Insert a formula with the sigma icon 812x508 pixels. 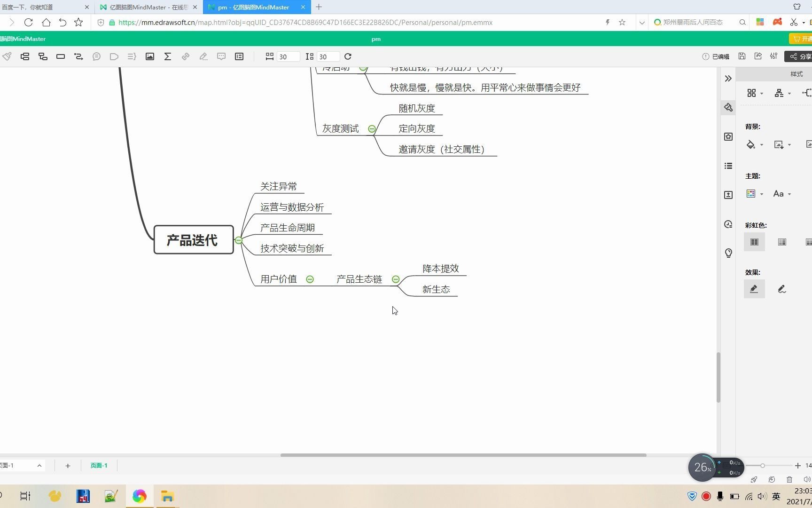tap(168, 56)
